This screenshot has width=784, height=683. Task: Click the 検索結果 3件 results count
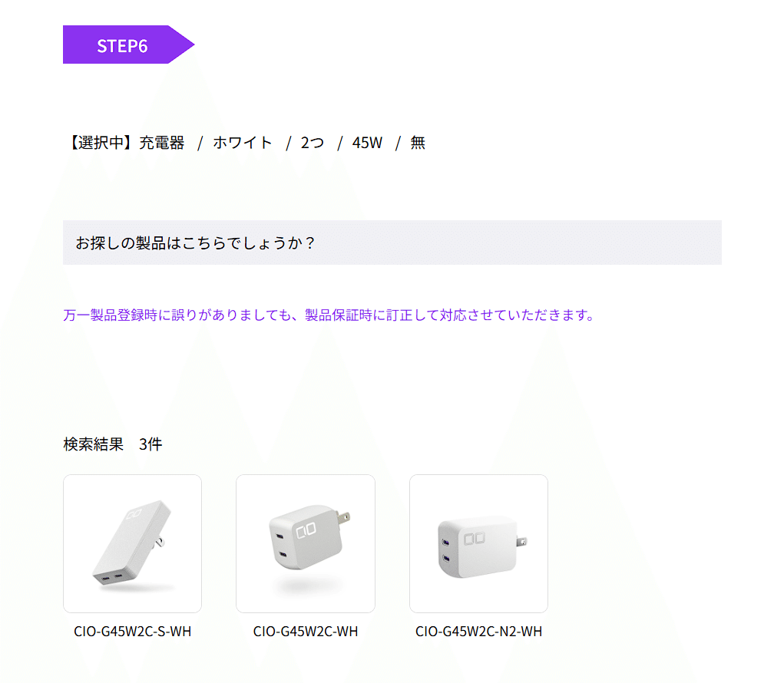(x=113, y=444)
